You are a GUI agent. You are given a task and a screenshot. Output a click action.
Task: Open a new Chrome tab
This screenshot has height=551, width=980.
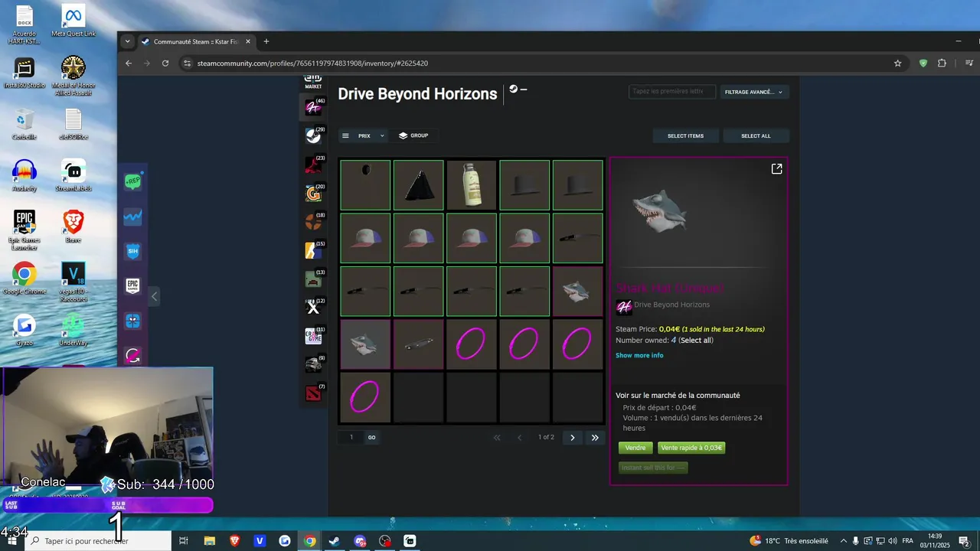coord(266,41)
